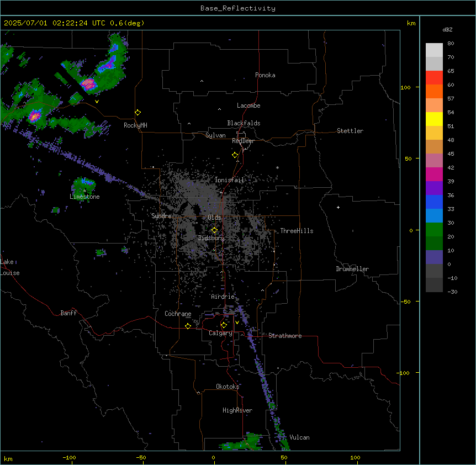This screenshot has height=465, width=476.
Task: Click the Okotoks city label
Action: [x=228, y=387]
